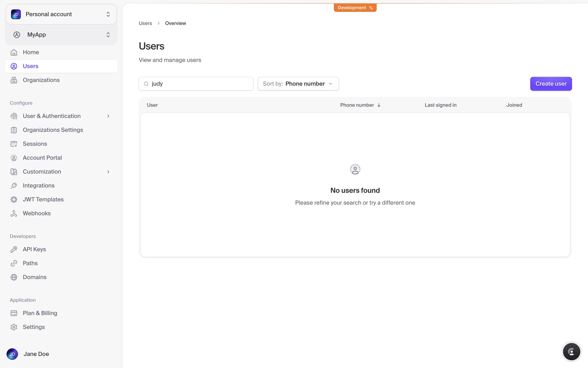Click the Domains globe icon

tap(14, 277)
